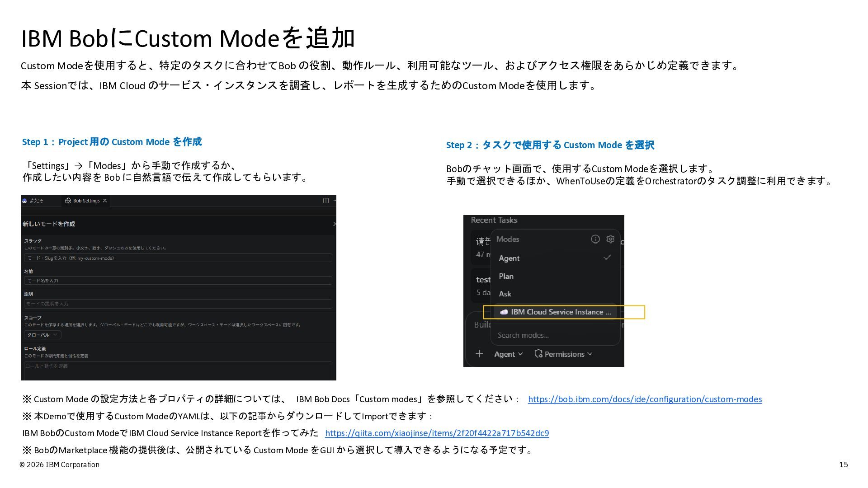Click the Step 1 heading text

click(x=112, y=142)
